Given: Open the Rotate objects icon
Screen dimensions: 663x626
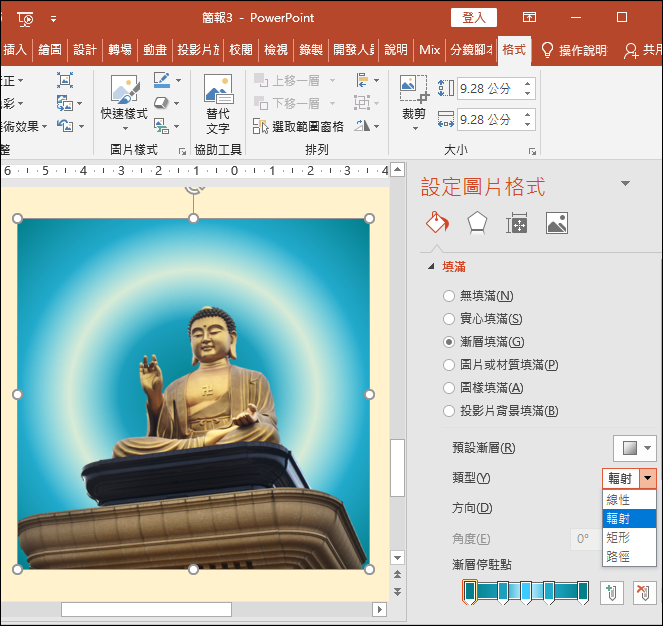Looking at the screenshot, I should pos(362,126).
